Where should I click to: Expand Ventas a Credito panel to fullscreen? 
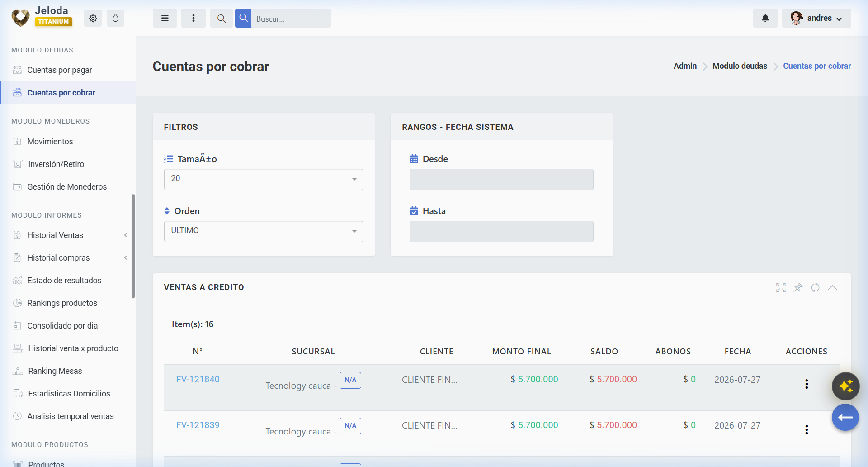781,287
